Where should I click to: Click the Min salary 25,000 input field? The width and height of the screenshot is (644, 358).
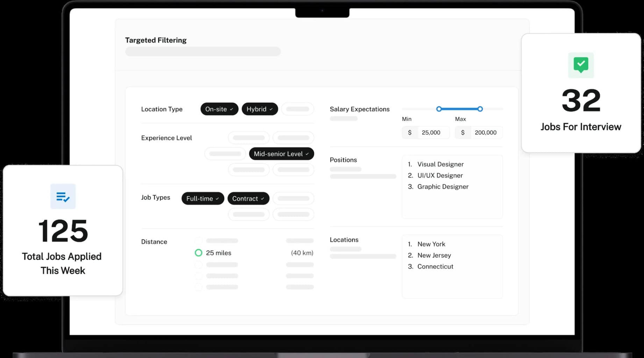434,133
